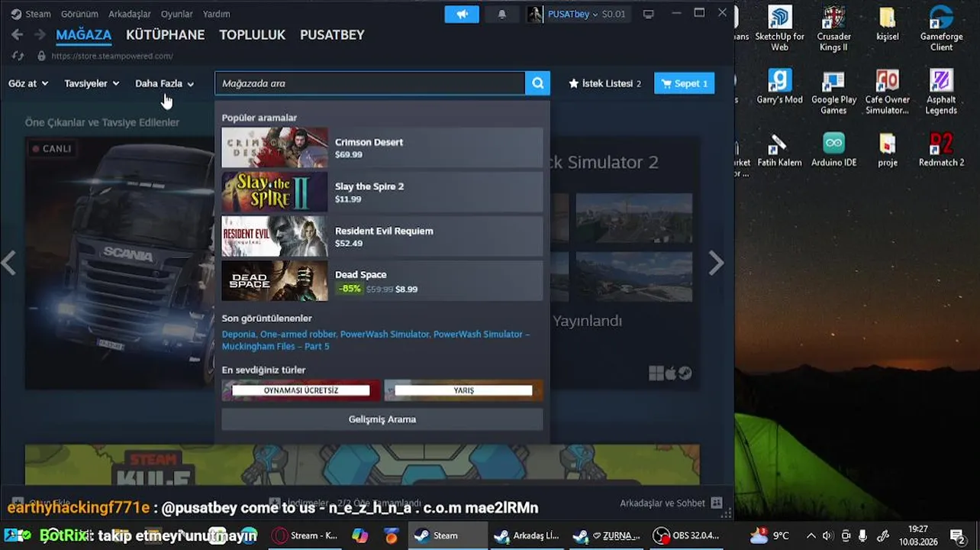Go back with the Steam back arrow
This screenshot has height=550, width=980.
click(18, 35)
